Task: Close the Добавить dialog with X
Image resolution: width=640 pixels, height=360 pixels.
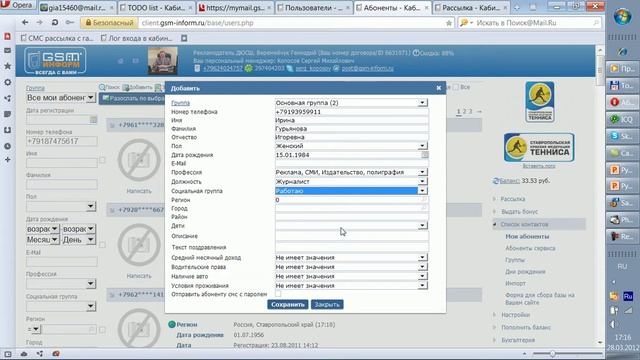Action: pos(439,88)
